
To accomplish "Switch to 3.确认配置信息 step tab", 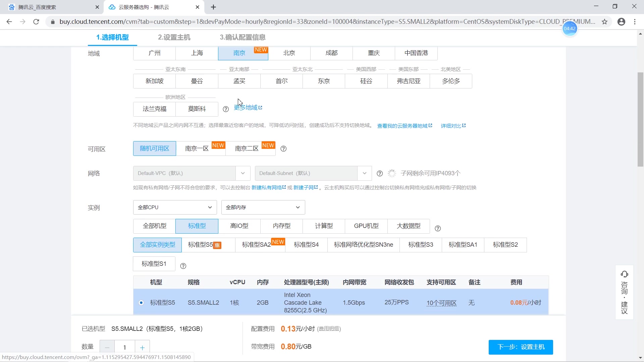I will coord(243,37).
